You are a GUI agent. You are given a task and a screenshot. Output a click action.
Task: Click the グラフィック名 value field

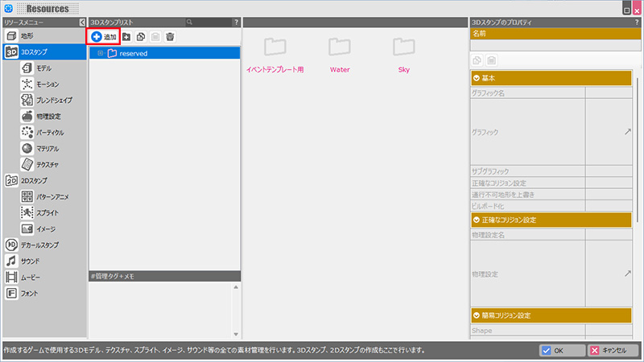coord(609,93)
